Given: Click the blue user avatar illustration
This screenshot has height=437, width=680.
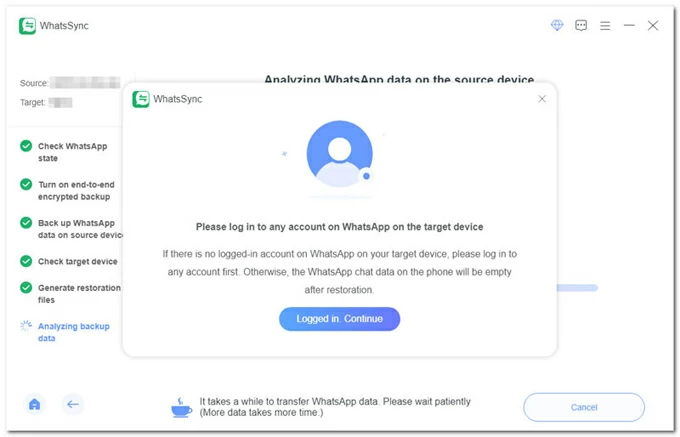Looking at the screenshot, I should tap(340, 154).
